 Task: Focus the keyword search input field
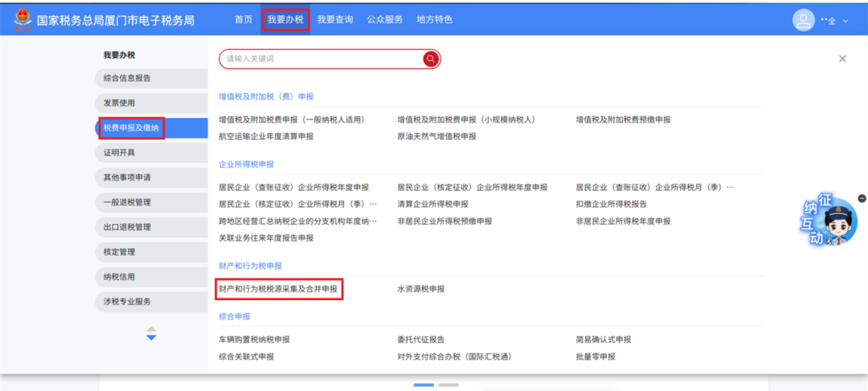pos(321,59)
